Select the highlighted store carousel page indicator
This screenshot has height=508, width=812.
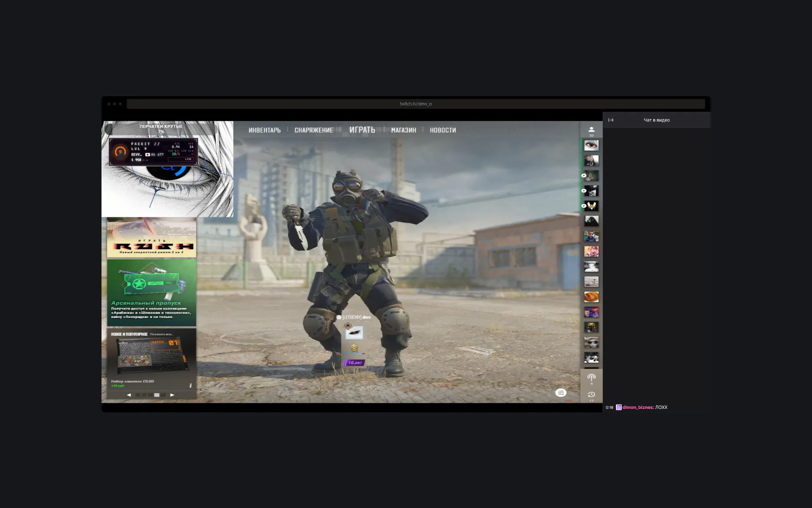point(157,395)
